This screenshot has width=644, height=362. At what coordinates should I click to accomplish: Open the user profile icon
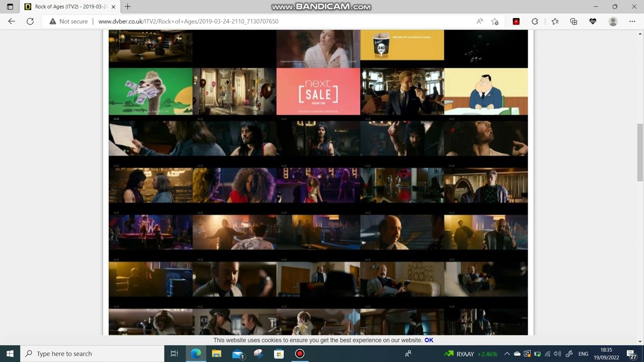click(613, 22)
